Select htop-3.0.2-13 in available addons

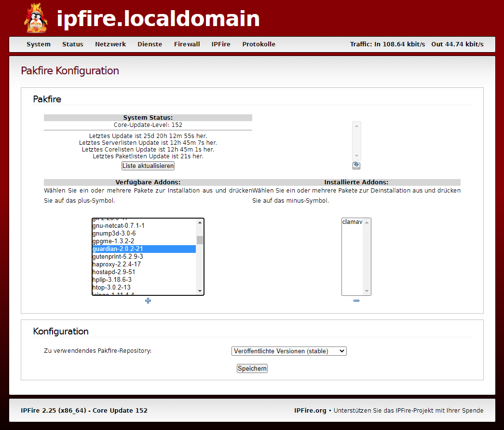(x=144, y=288)
